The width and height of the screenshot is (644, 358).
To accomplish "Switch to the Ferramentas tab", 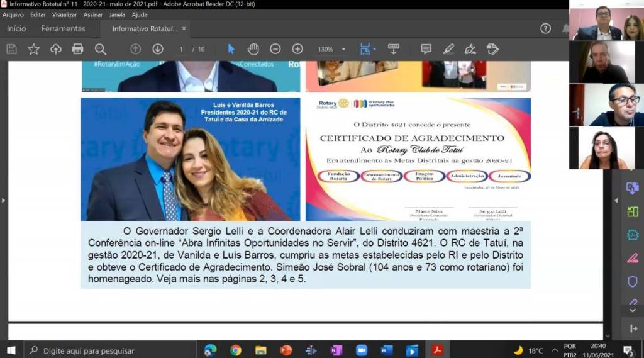I will tap(63, 28).
